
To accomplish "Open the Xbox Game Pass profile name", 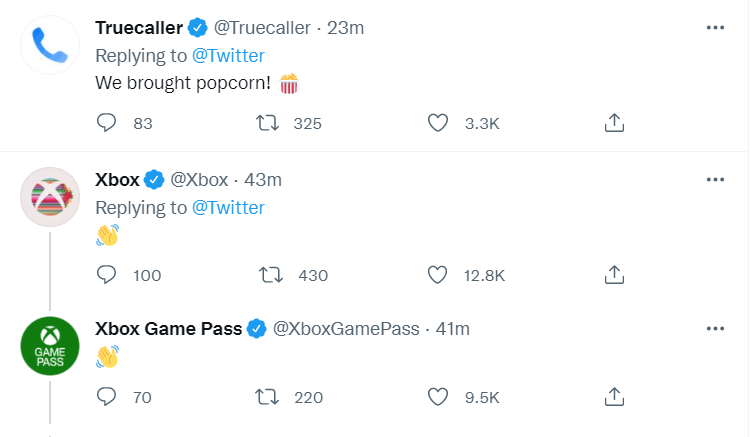I will click(x=168, y=328).
